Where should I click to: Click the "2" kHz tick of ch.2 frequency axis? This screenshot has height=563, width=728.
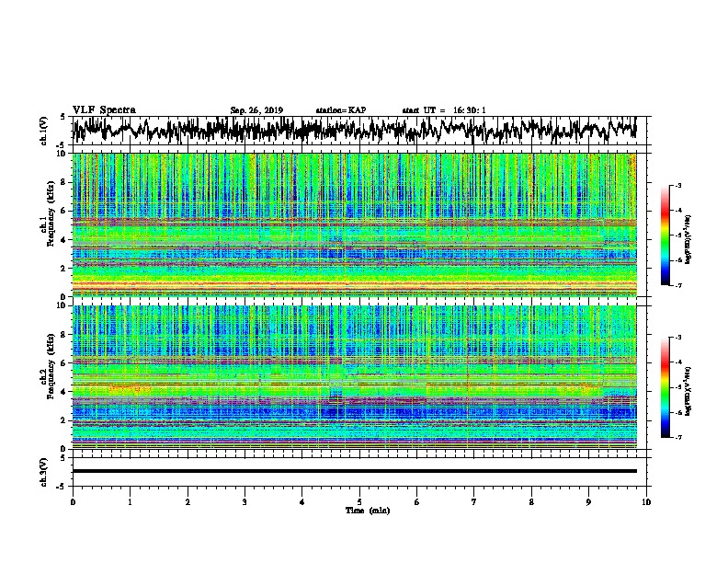(64, 420)
